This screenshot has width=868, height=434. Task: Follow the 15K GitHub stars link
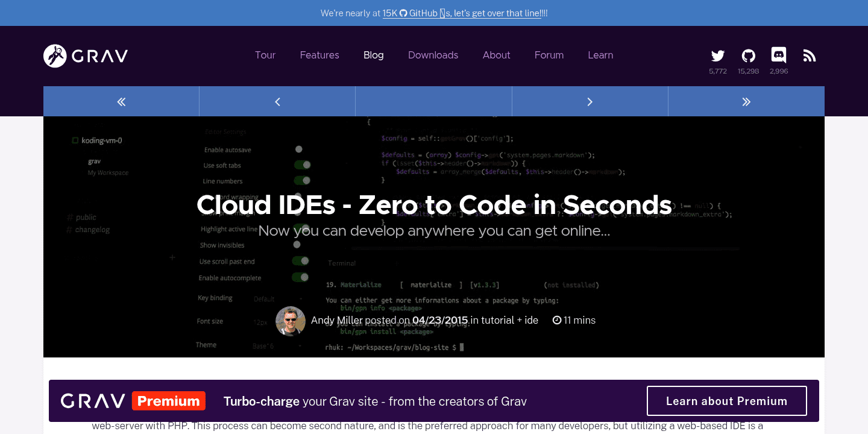pos(461,13)
